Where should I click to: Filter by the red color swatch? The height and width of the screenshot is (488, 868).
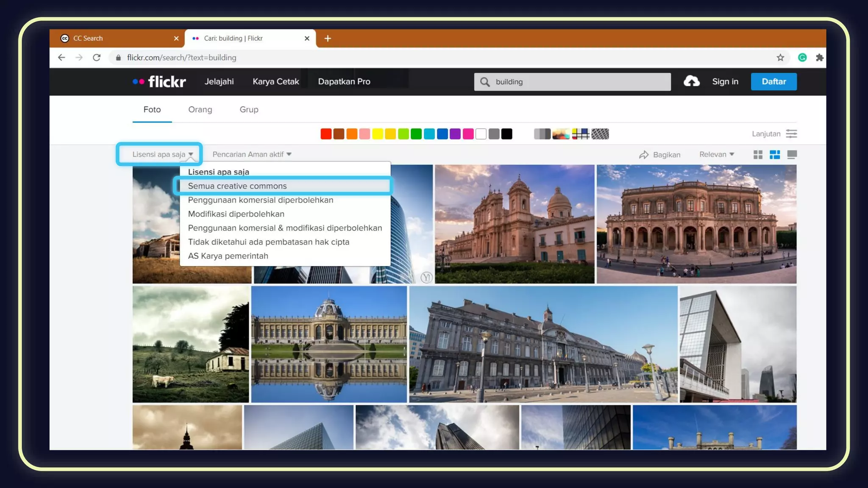(x=325, y=134)
